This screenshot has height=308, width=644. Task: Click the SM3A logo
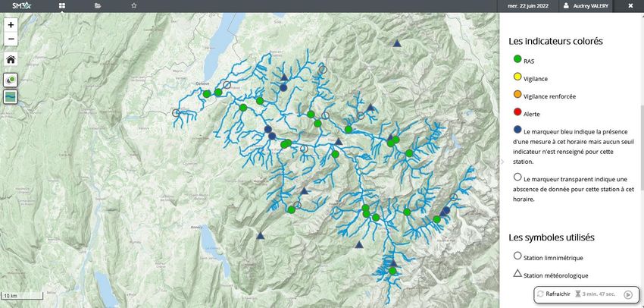pyautogui.click(x=22, y=6)
